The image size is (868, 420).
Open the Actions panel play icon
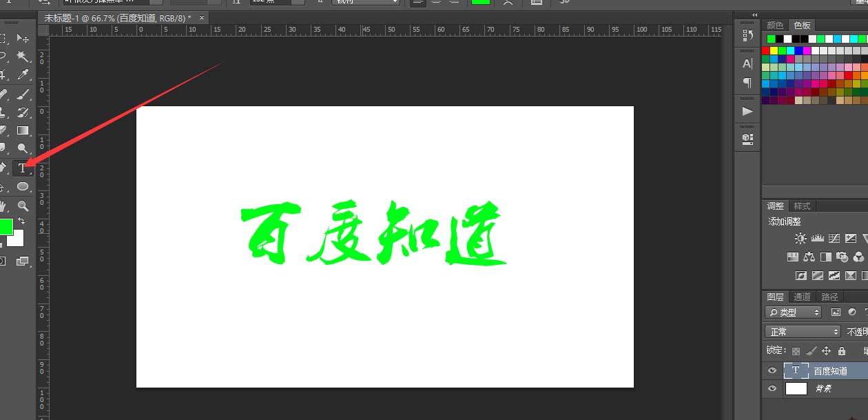[x=747, y=111]
